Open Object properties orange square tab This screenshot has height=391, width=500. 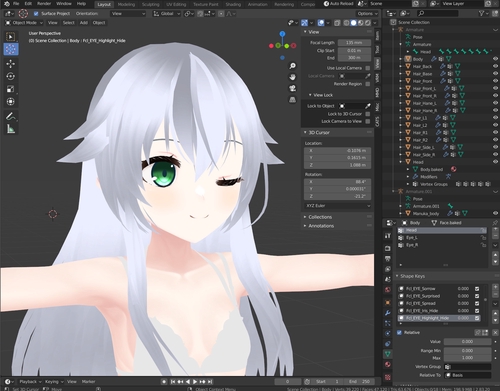(388, 302)
